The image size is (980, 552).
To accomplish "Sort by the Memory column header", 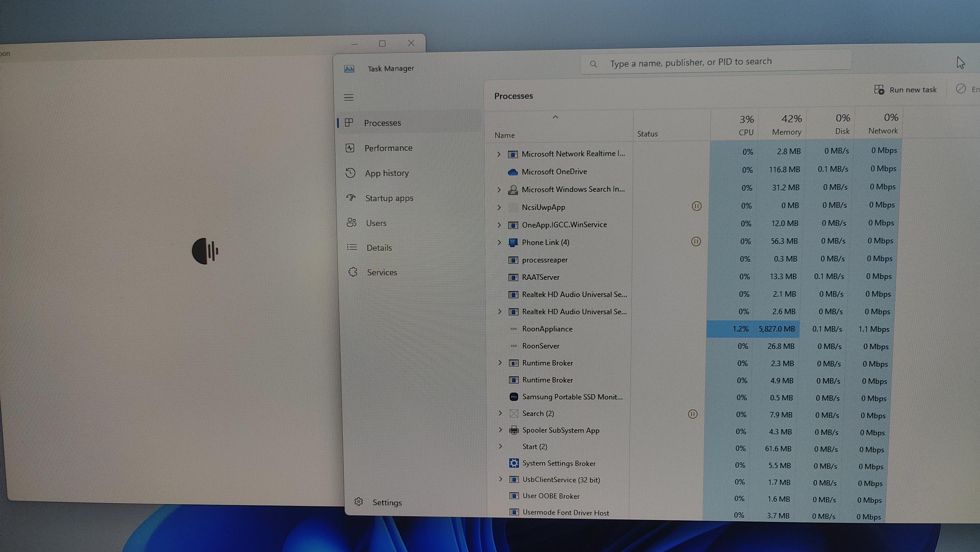I will (782, 124).
